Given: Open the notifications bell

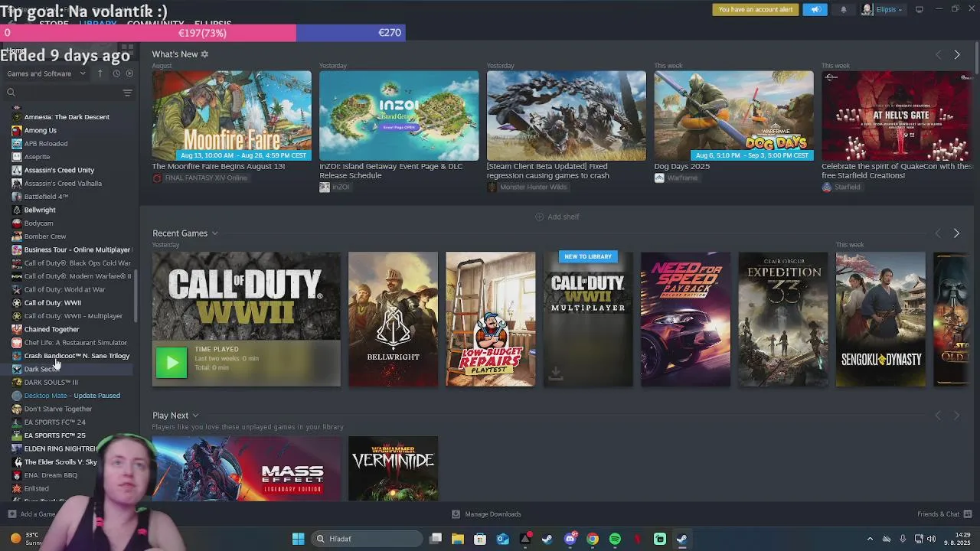Looking at the screenshot, I should [x=844, y=9].
